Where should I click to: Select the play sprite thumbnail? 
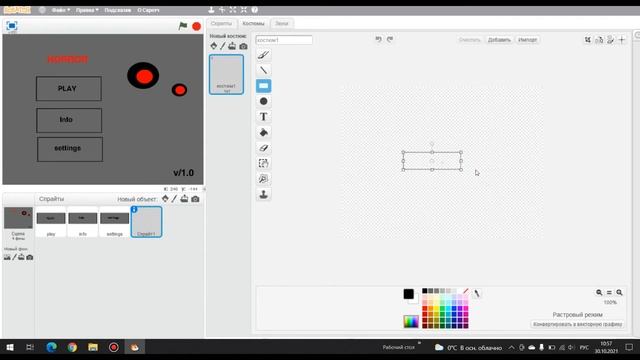pos(51,222)
